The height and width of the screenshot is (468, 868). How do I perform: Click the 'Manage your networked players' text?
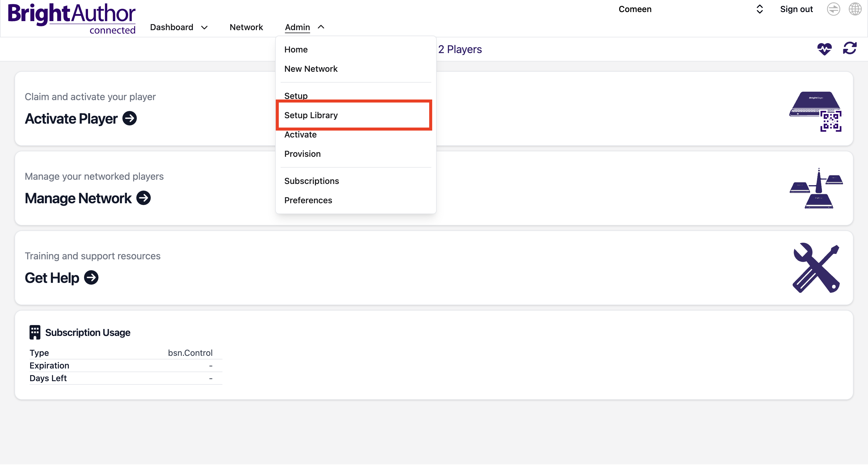(x=94, y=176)
